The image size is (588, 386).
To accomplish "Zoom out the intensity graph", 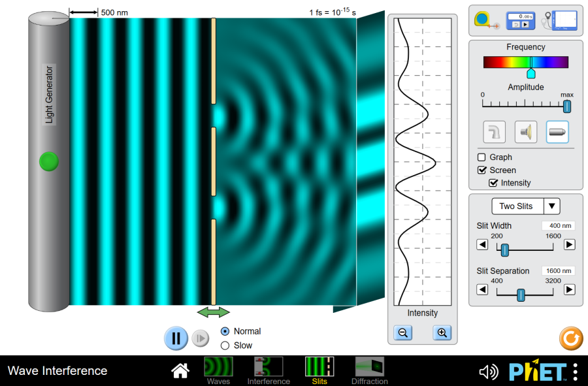I will point(403,333).
